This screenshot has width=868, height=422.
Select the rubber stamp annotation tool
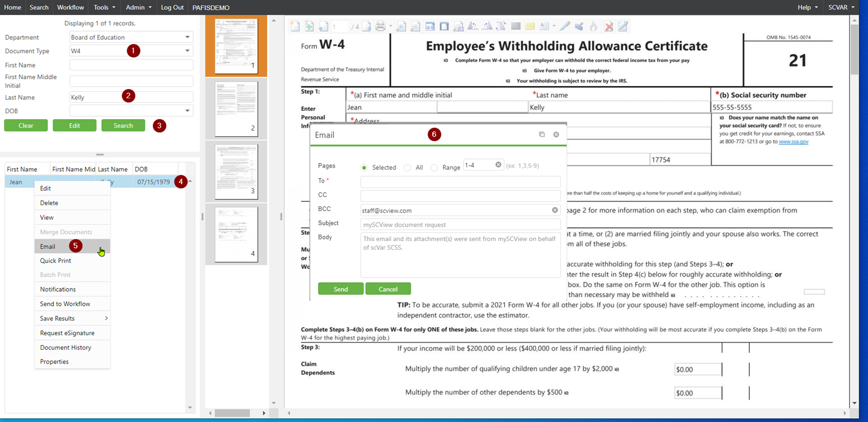579,27
